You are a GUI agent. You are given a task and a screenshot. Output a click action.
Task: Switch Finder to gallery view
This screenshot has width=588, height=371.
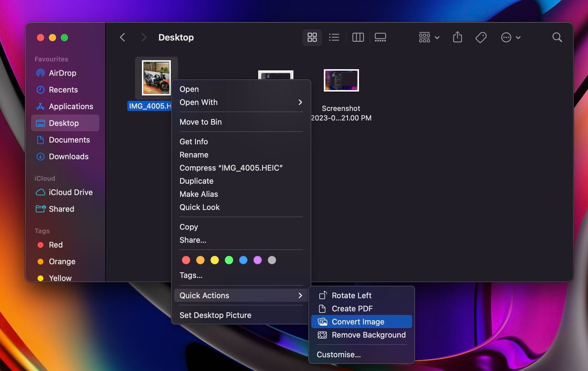[x=380, y=37]
